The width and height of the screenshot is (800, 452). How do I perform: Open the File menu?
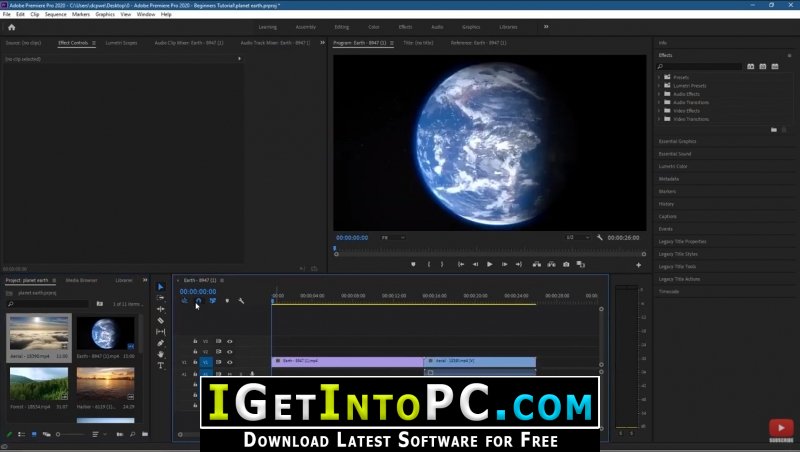coord(7,14)
